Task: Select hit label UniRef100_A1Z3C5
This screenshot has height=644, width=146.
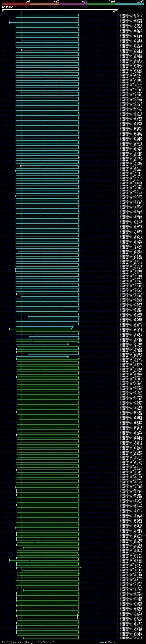Action: click(x=131, y=337)
